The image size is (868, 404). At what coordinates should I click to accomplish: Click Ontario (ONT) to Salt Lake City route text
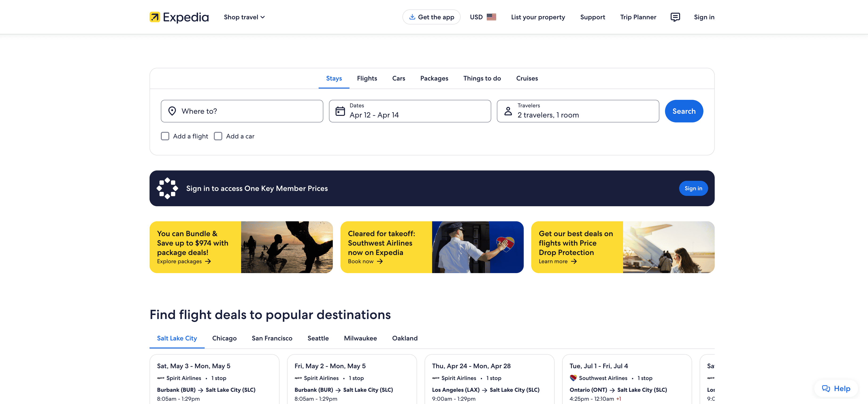[618, 390]
